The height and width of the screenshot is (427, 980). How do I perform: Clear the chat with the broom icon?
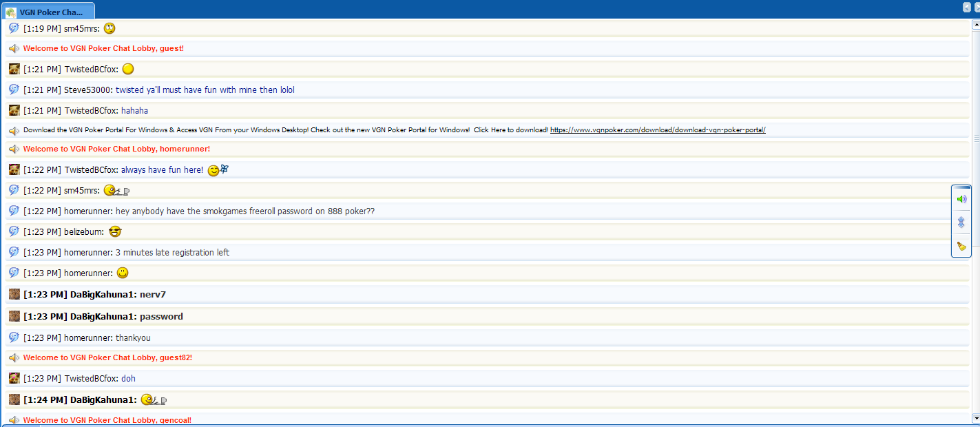(961, 246)
